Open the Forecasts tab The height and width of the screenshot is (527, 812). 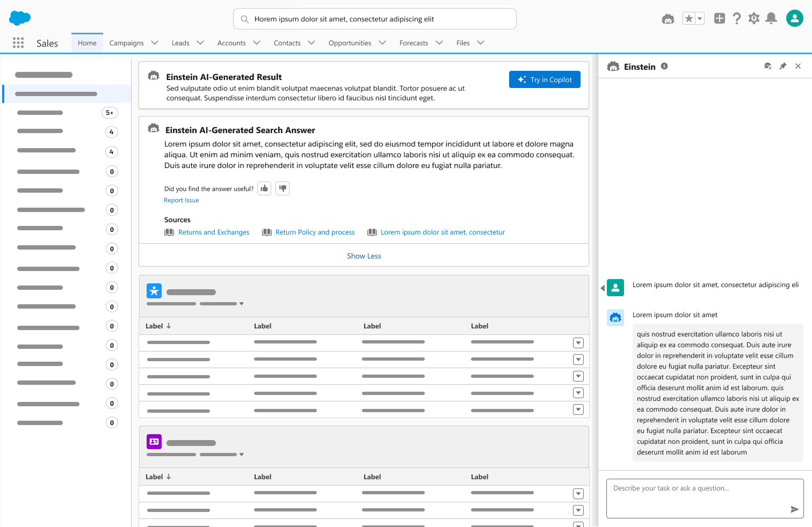click(x=414, y=43)
